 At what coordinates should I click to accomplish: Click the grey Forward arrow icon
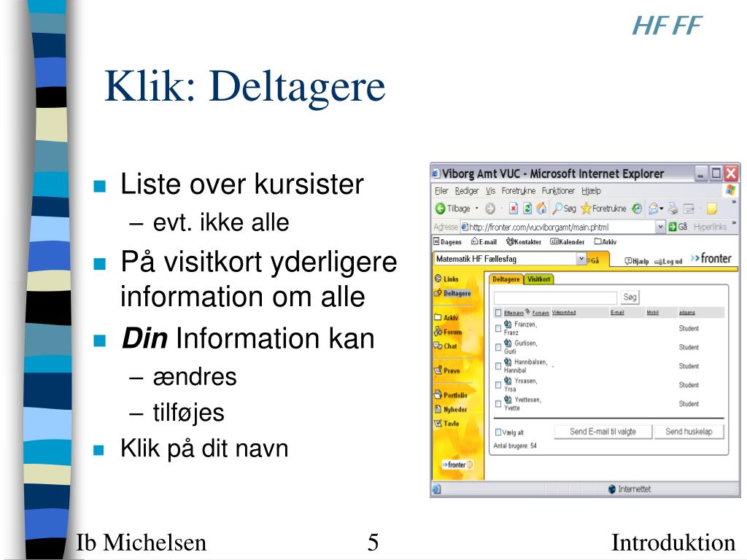pyautogui.click(x=490, y=209)
